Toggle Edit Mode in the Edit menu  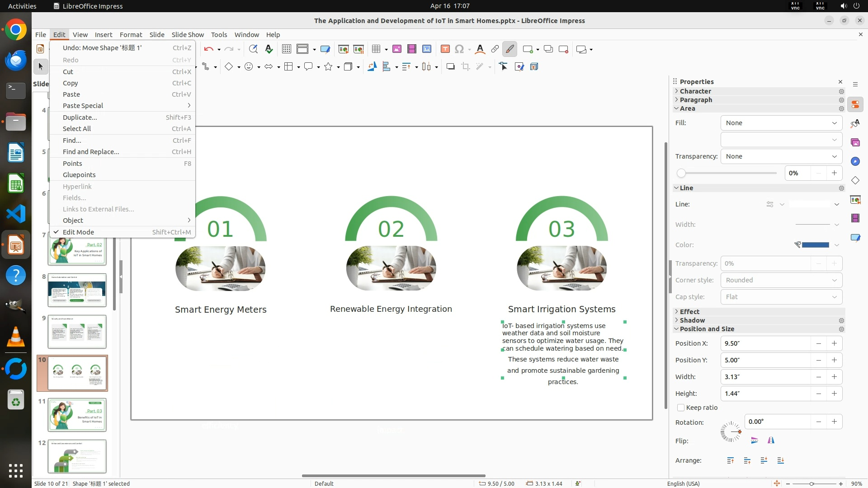[78, 232]
